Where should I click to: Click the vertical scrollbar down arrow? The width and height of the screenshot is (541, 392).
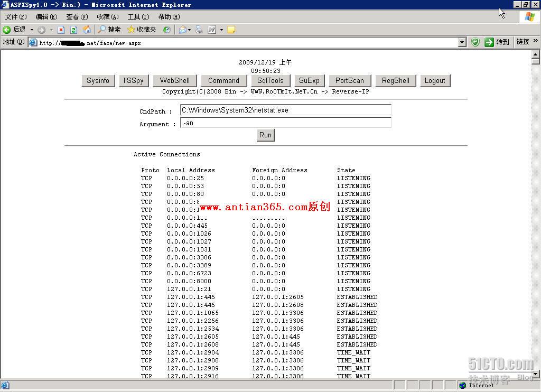point(535,374)
